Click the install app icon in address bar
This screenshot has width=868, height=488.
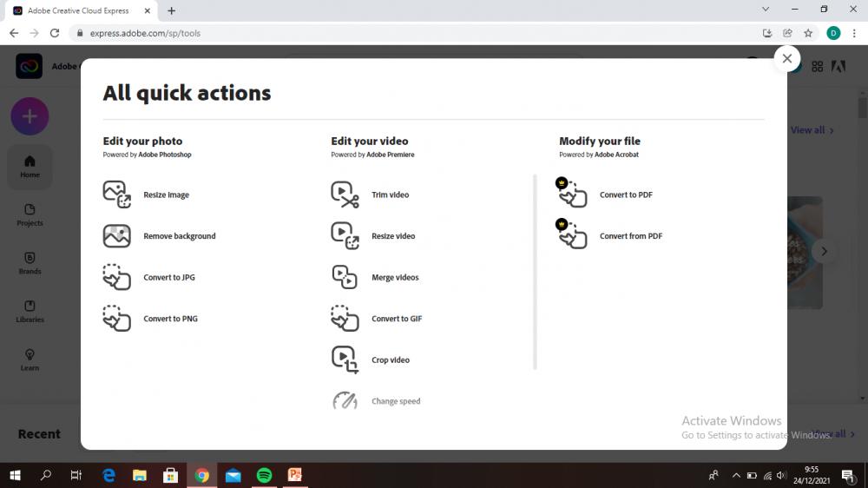(x=767, y=33)
